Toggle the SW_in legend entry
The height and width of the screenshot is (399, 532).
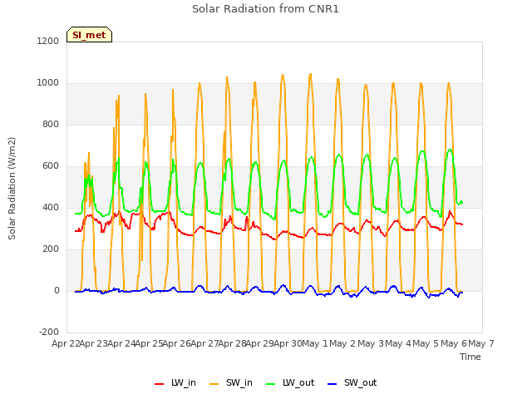click(x=231, y=383)
